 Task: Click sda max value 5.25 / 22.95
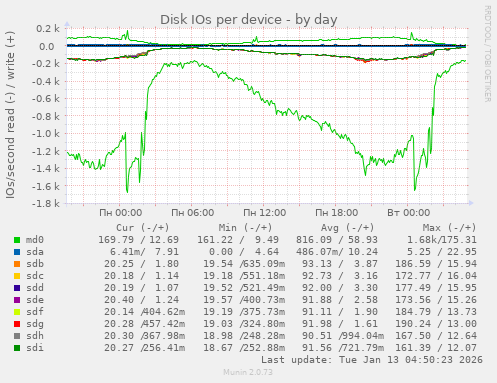click(443, 252)
